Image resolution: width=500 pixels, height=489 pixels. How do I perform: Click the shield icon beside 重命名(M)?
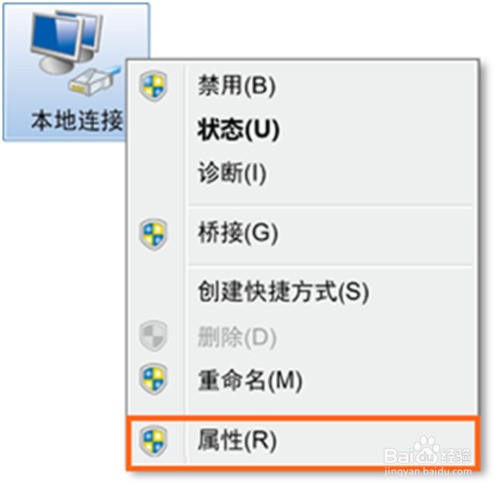[x=153, y=379]
